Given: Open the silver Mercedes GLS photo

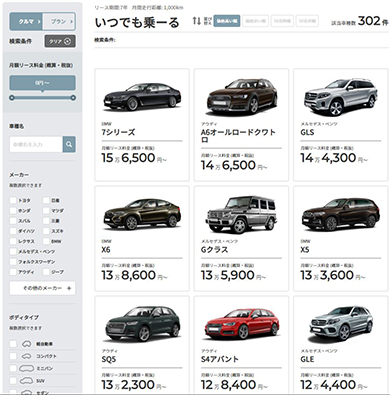Looking at the screenshot, I should point(341,97).
